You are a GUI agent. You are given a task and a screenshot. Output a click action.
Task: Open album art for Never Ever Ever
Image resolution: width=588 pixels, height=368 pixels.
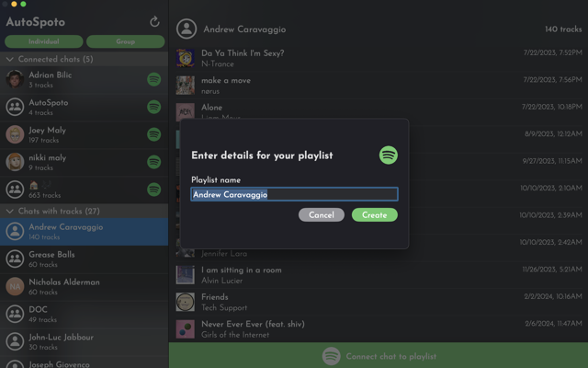pos(186,329)
